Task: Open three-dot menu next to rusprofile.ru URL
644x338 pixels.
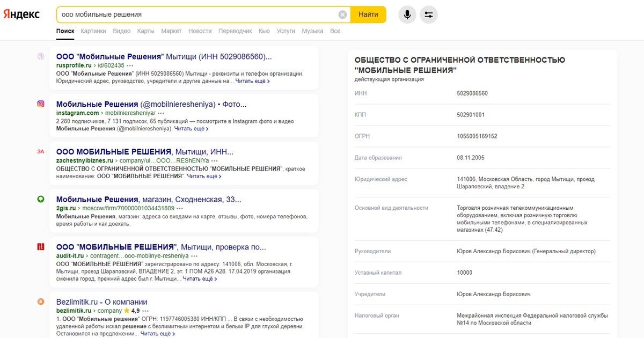Action: [130, 65]
